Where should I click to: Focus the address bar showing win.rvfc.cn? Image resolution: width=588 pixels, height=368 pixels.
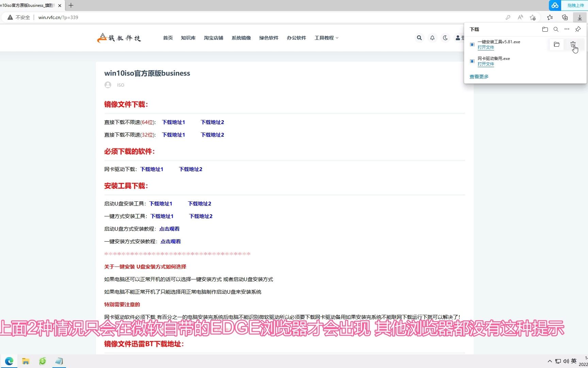58,17
